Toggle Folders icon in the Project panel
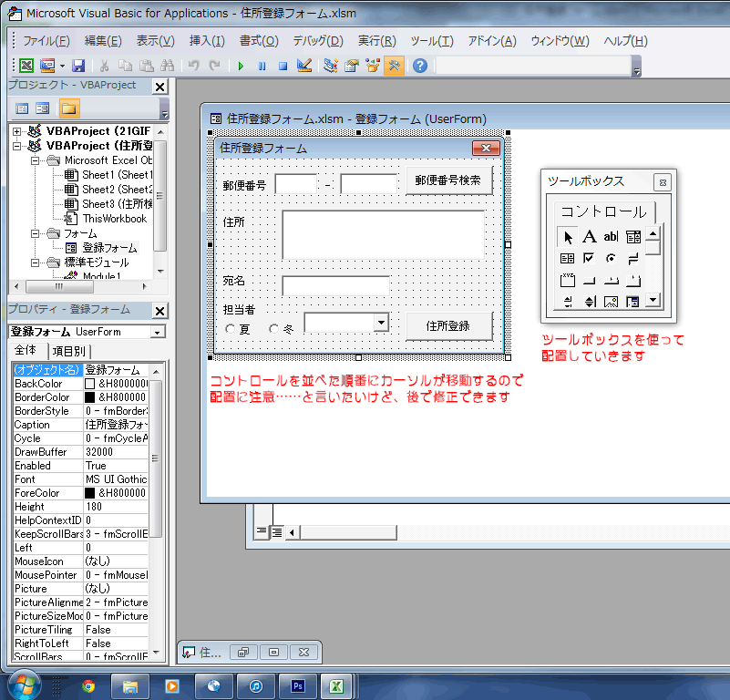 click(69, 108)
